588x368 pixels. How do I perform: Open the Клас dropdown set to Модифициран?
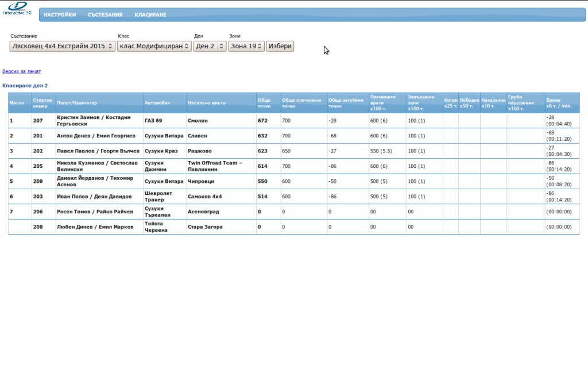coord(154,46)
